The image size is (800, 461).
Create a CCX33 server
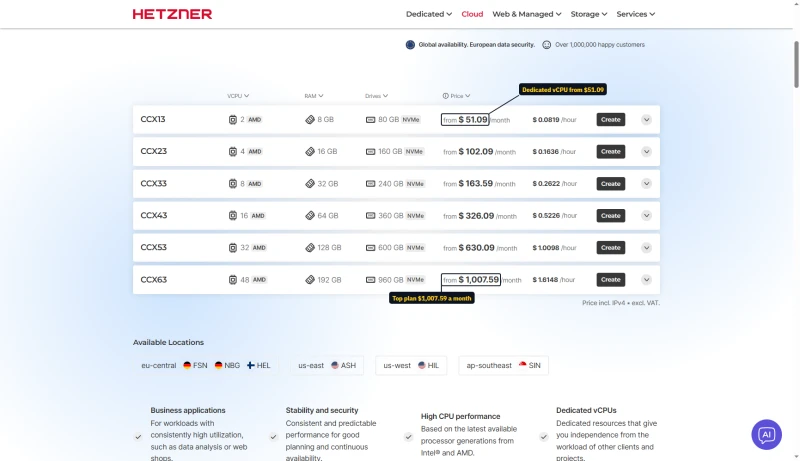[611, 184]
